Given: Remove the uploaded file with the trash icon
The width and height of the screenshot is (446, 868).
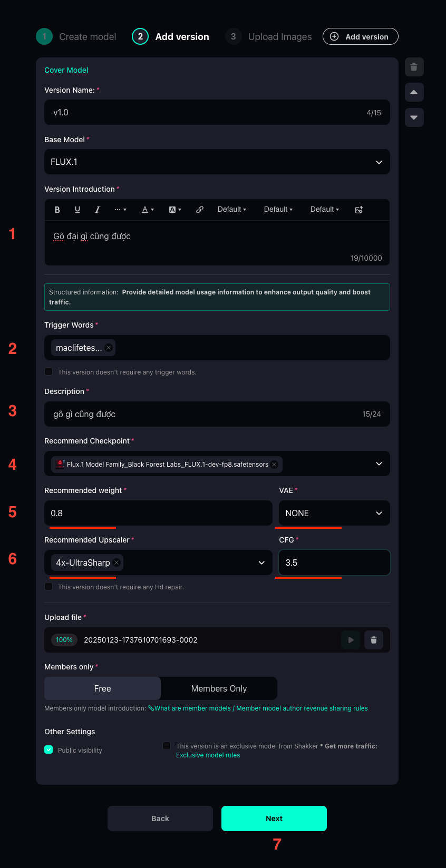Looking at the screenshot, I should tap(373, 640).
